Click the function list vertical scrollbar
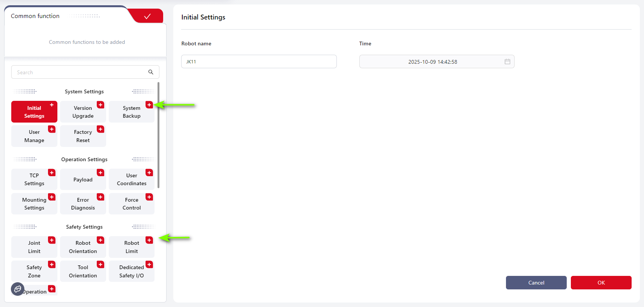The height and width of the screenshot is (307, 644). tap(159, 135)
